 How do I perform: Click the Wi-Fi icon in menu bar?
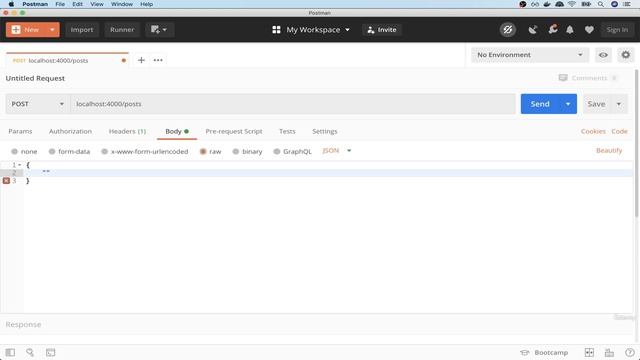572,4
